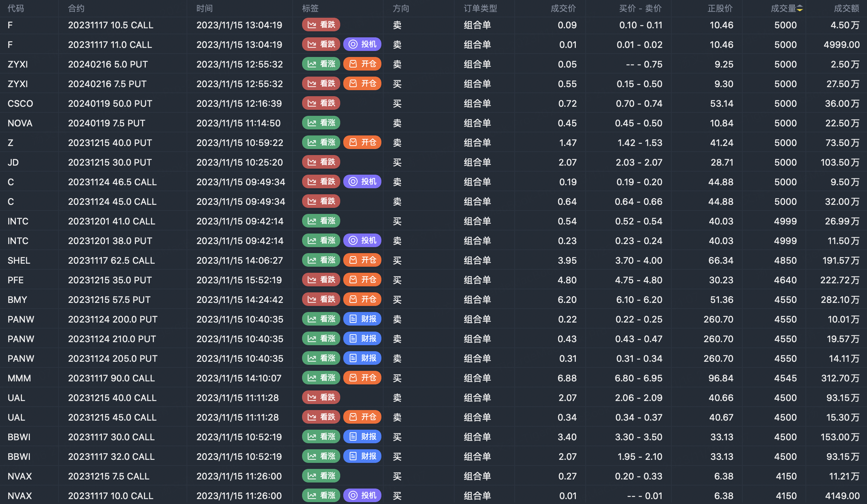Open the PFE ticker symbol
This screenshot has width=867, height=504.
click(x=15, y=280)
